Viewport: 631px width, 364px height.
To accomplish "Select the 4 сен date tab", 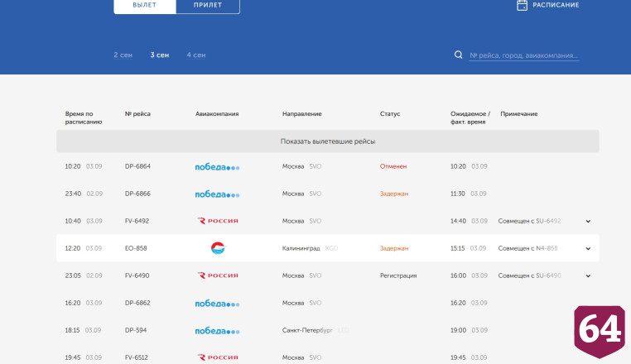I will 196,55.
